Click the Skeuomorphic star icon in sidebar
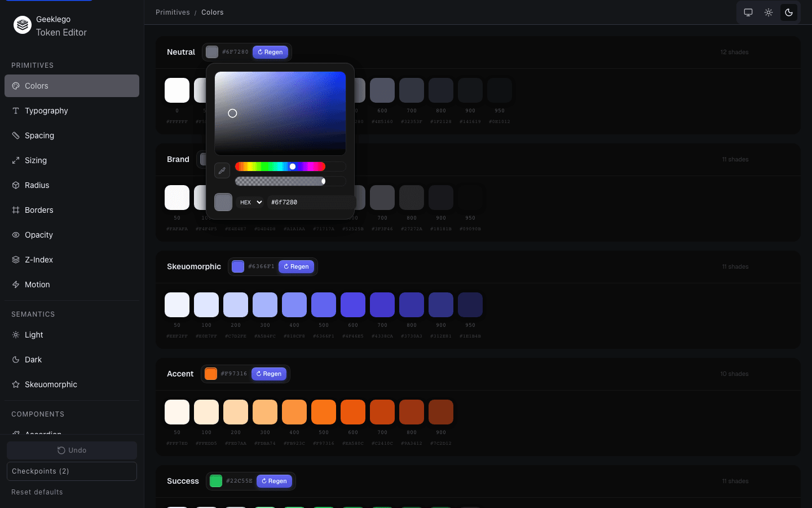The height and width of the screenshot is (508, 812). click(x=16, y=384)
